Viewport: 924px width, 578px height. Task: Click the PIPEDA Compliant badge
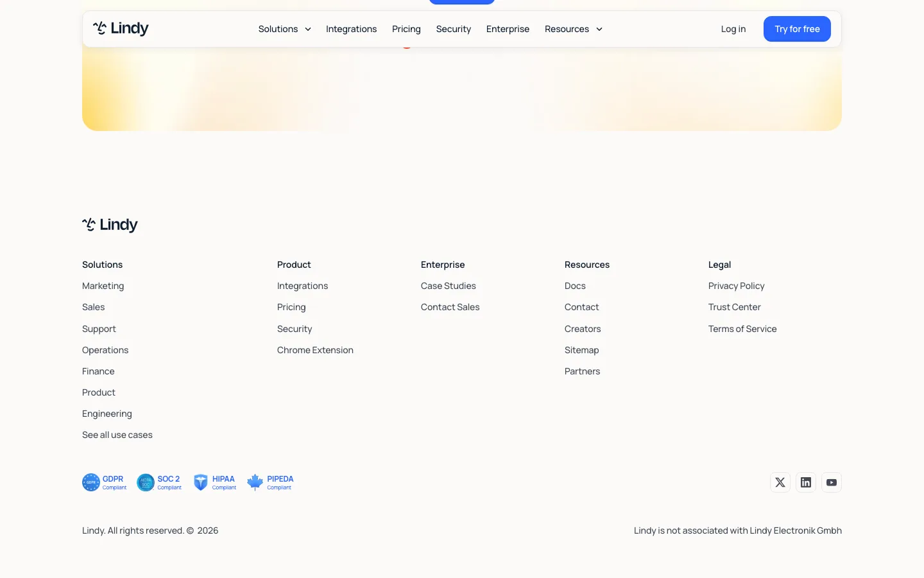[270, 482]
